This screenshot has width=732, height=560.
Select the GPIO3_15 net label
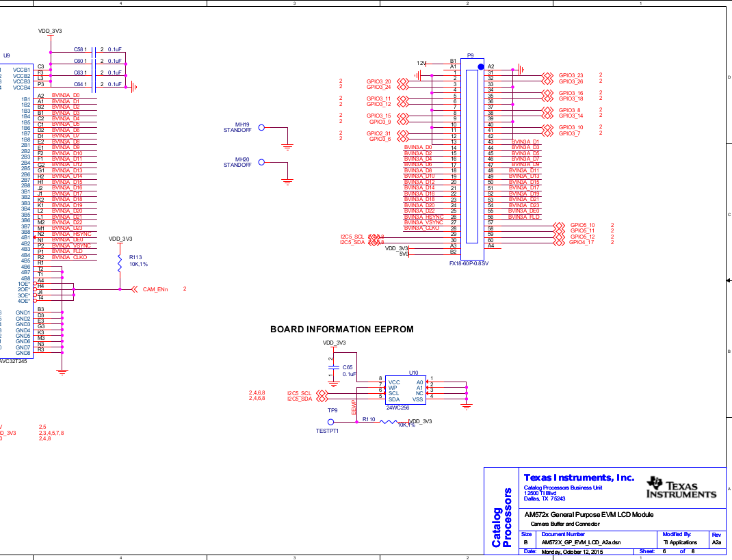[378, 116]
